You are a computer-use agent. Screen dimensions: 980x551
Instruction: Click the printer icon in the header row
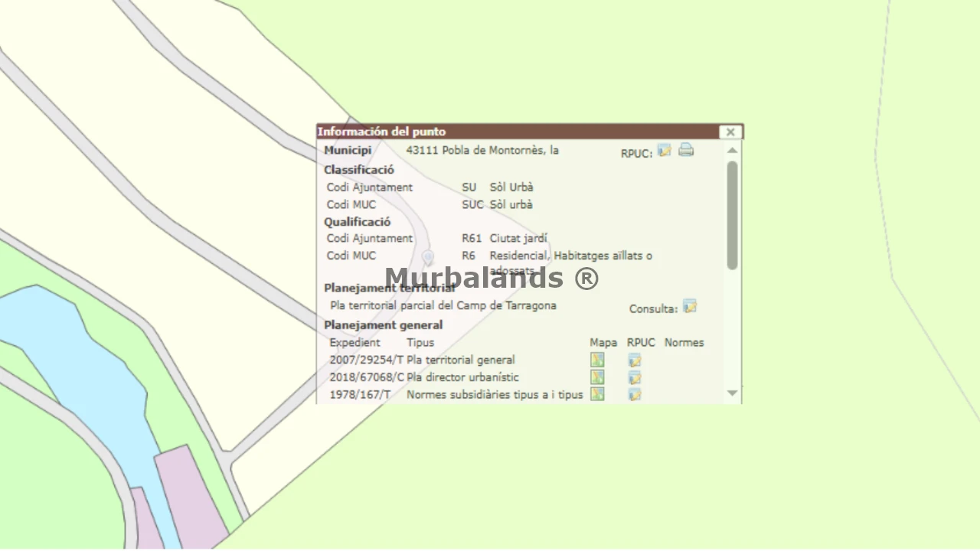[x=686, y=150]
